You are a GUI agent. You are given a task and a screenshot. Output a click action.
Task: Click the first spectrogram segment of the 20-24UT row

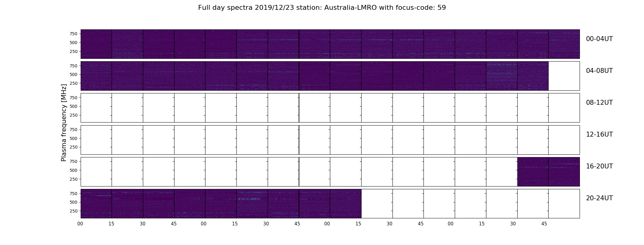click(96, 203)
